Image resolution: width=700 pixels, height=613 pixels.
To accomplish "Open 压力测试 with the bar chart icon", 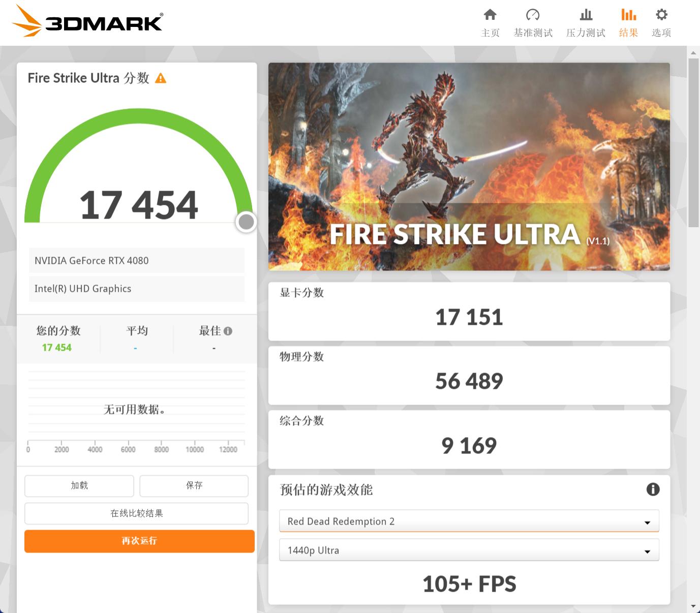I will coord(585,15).
